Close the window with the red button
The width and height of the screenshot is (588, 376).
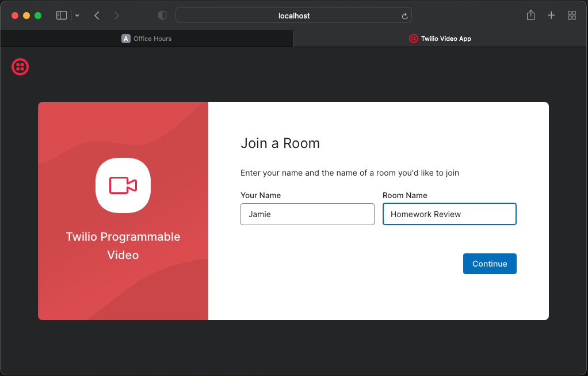[15, 16]
